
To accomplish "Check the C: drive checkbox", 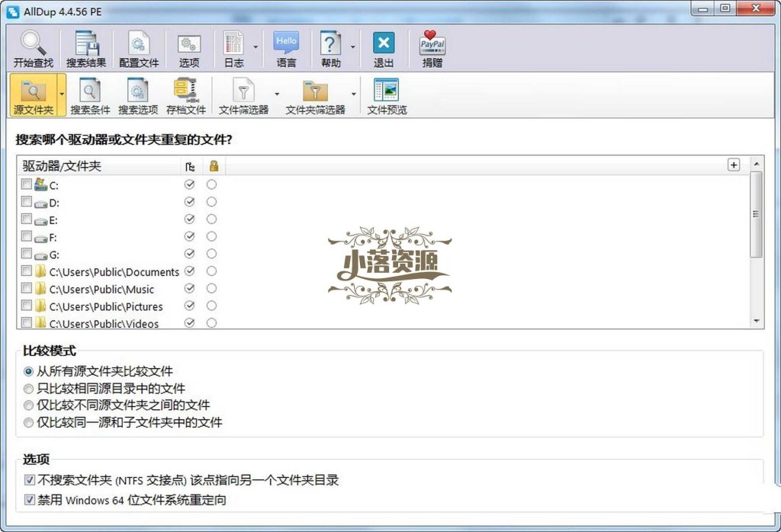I will pyautogui.click(x=27, y=184).
